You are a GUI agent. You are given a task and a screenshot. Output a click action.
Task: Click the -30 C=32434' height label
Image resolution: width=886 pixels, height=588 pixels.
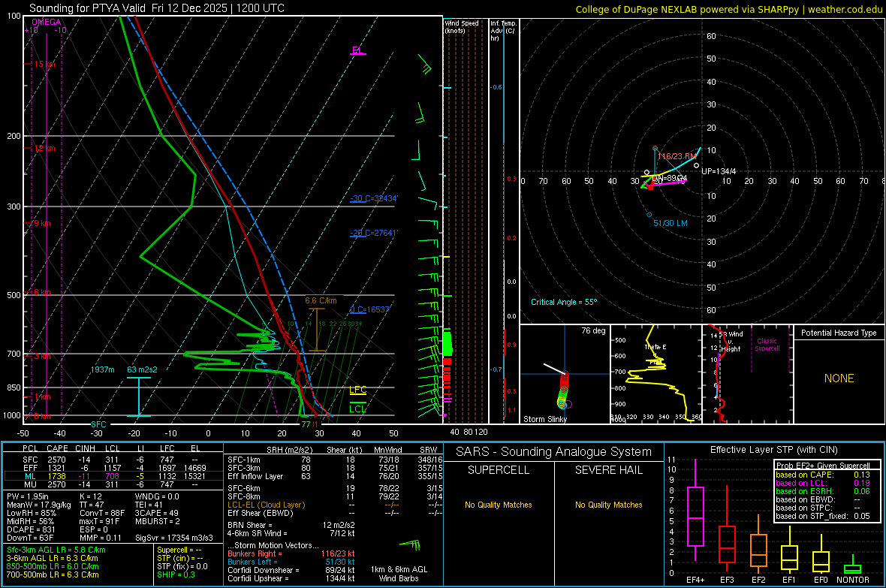pos(373,198)
